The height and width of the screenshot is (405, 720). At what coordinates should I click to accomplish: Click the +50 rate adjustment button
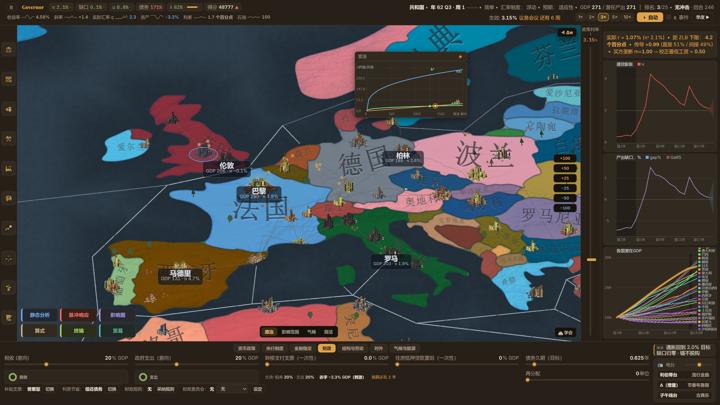565,169
